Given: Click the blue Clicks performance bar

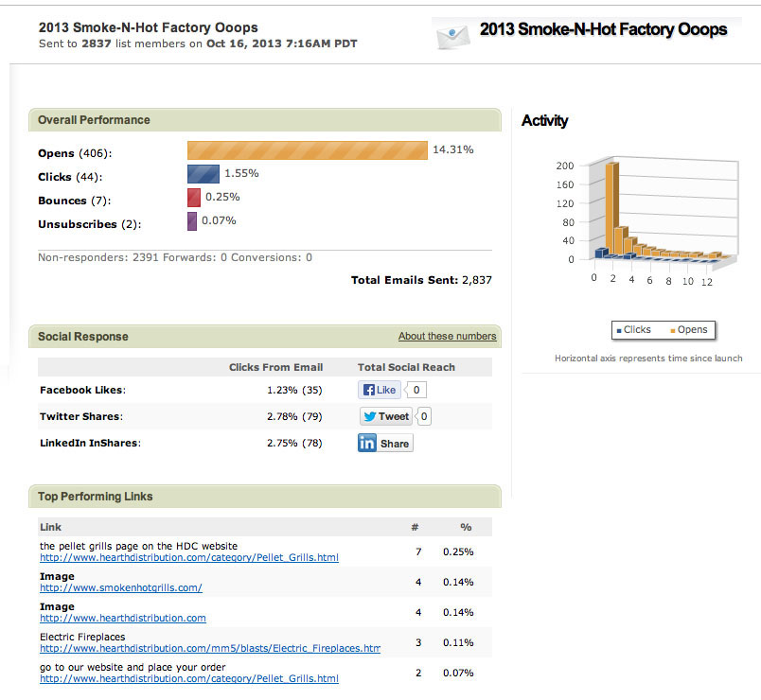Looking at the screenshot, I should click(x=204, y=174).
